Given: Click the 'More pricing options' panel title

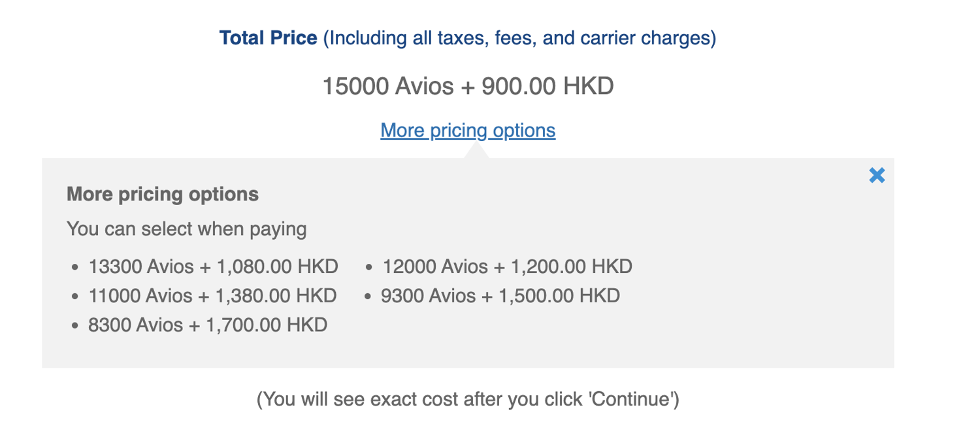Looking at the screenshot, I should [x=163, y=194].
